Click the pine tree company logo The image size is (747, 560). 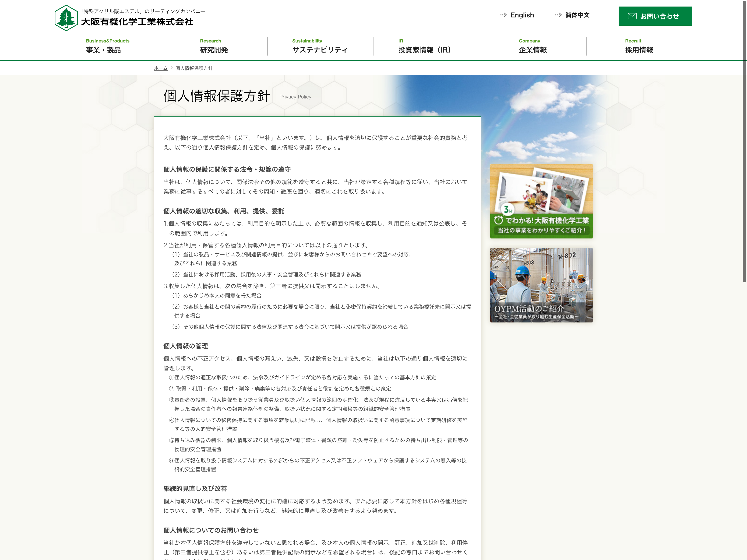pos(66,18)
